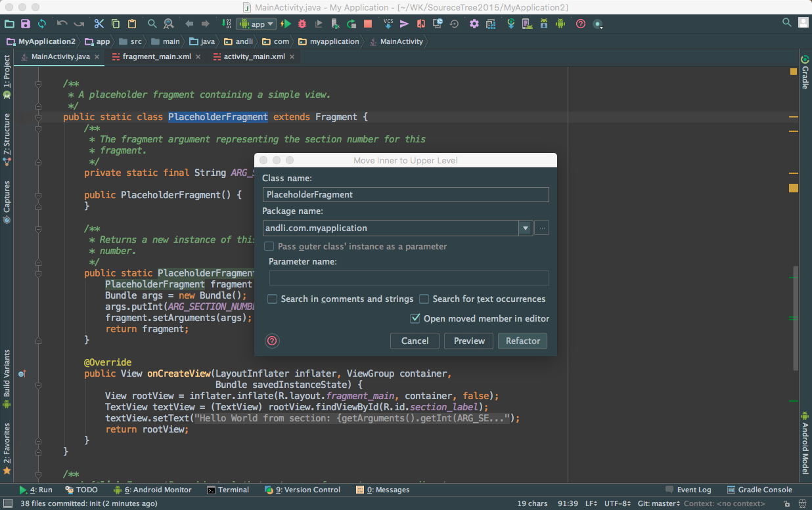The image size is (812, 510).
Task: Click the Open folder toolbar icon
Action: click(9, 24)
